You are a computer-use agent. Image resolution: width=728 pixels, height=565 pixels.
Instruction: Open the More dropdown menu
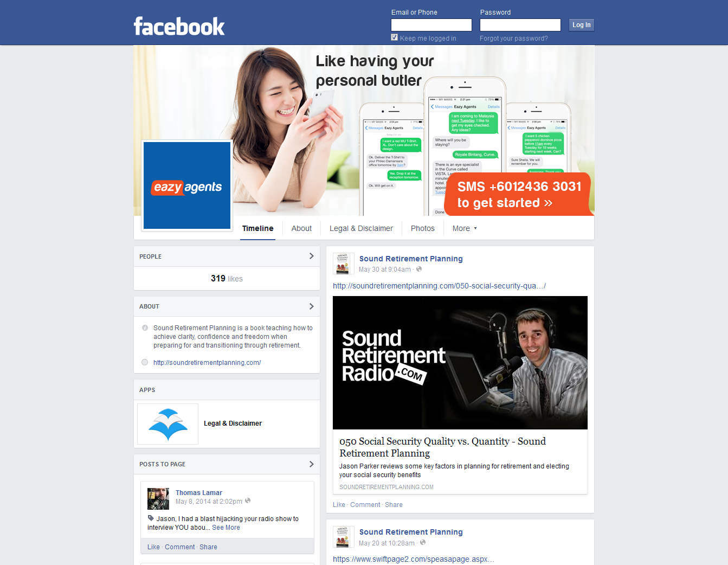pos(465,228)
